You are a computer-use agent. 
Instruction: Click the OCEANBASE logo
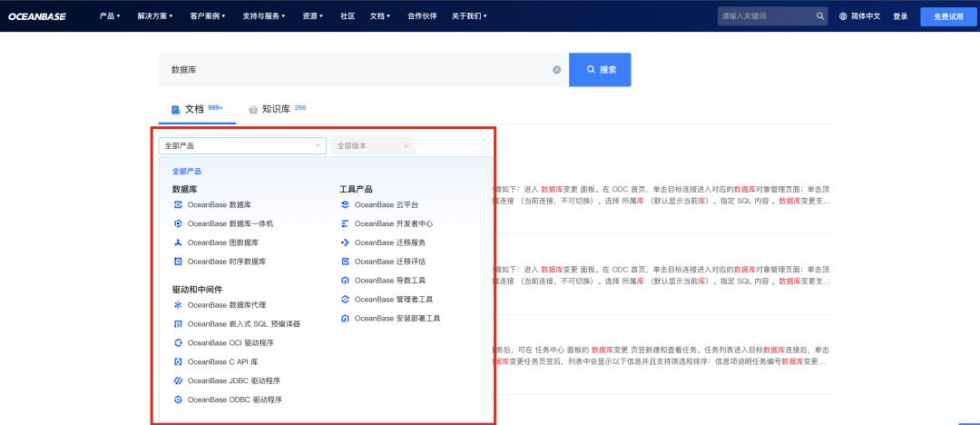tap(37, 16)
